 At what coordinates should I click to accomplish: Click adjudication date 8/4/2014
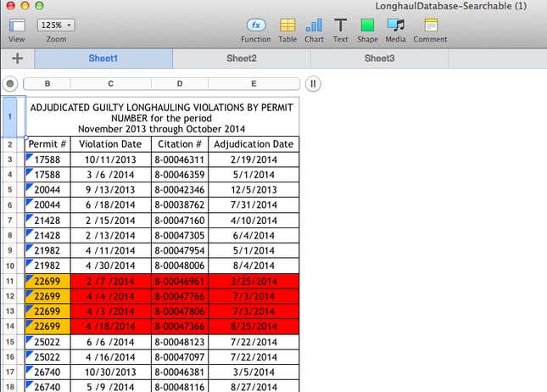[x=254, y=266]
